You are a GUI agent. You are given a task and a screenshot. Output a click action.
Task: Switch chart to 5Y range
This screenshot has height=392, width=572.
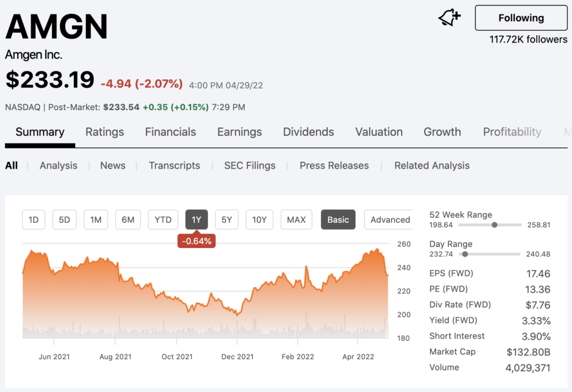(227, 219)
